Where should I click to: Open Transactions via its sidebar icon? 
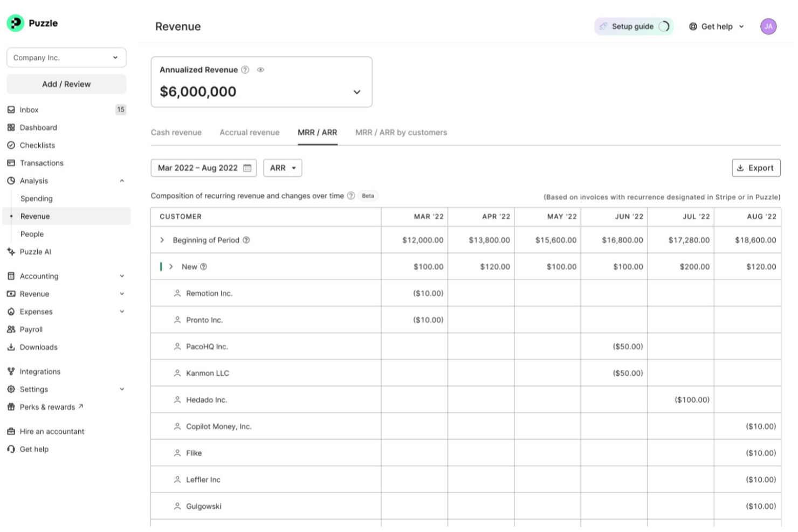pos(11,163)
